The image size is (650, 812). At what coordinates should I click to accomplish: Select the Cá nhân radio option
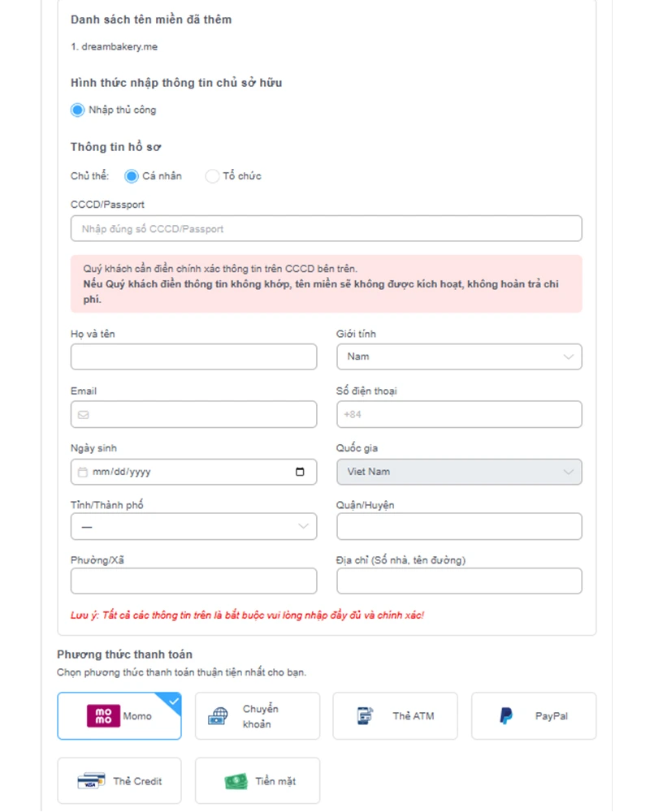[132, 176]
